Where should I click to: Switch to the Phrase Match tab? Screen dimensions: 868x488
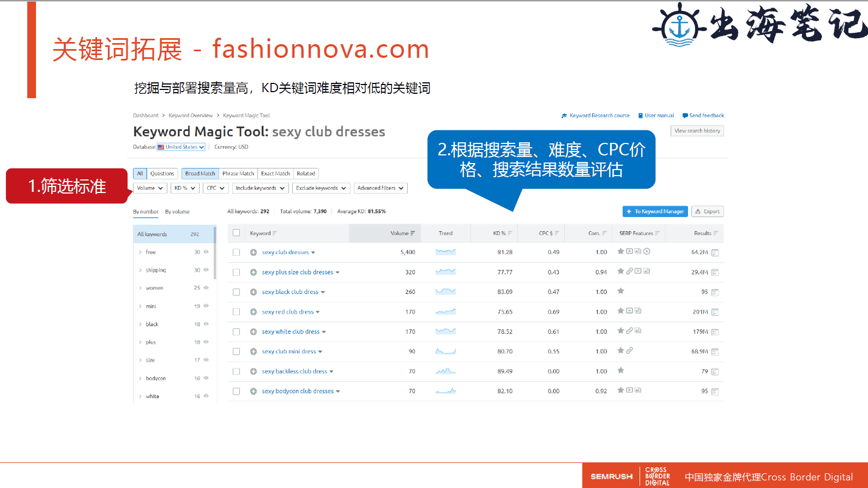[x=238, y=174]
